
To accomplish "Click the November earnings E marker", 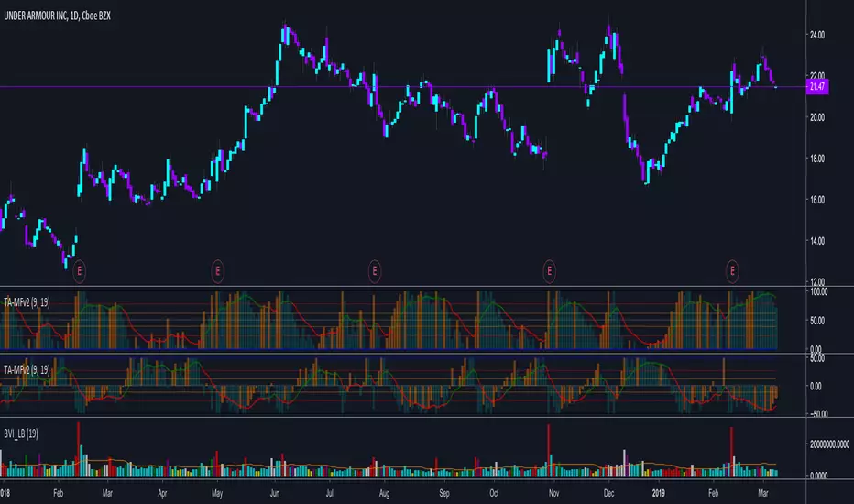I will [550, 271].
